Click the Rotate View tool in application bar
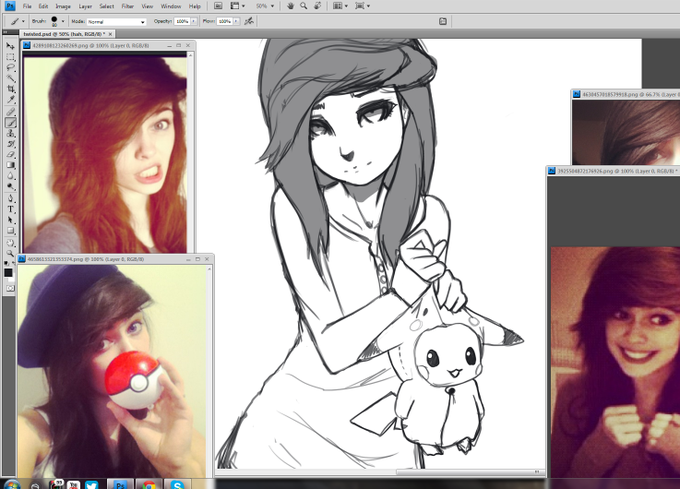The image size is (680, 489). point(317,6)
